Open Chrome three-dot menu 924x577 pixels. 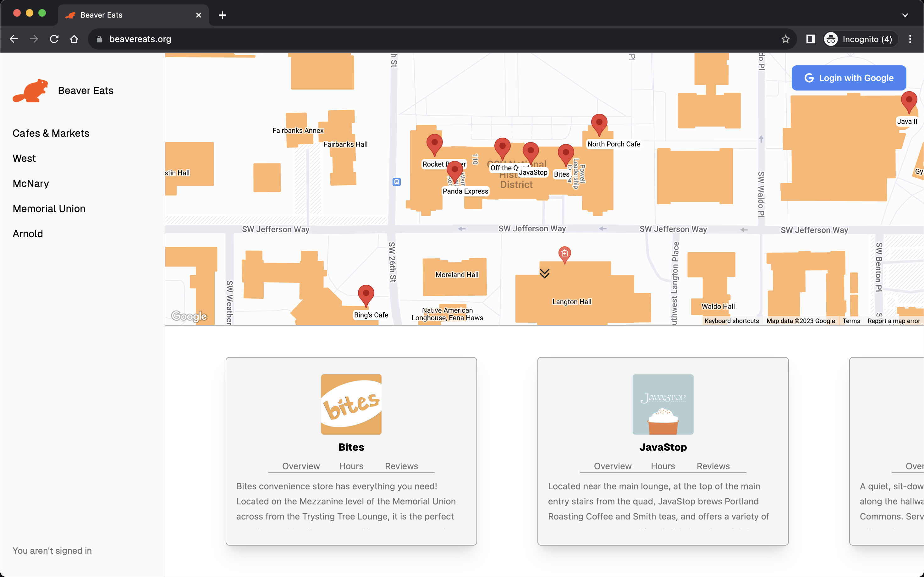[x=910, y=39]
